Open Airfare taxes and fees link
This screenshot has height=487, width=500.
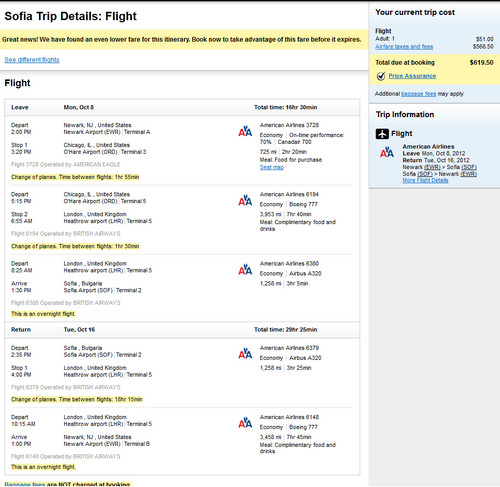[404, 47]
